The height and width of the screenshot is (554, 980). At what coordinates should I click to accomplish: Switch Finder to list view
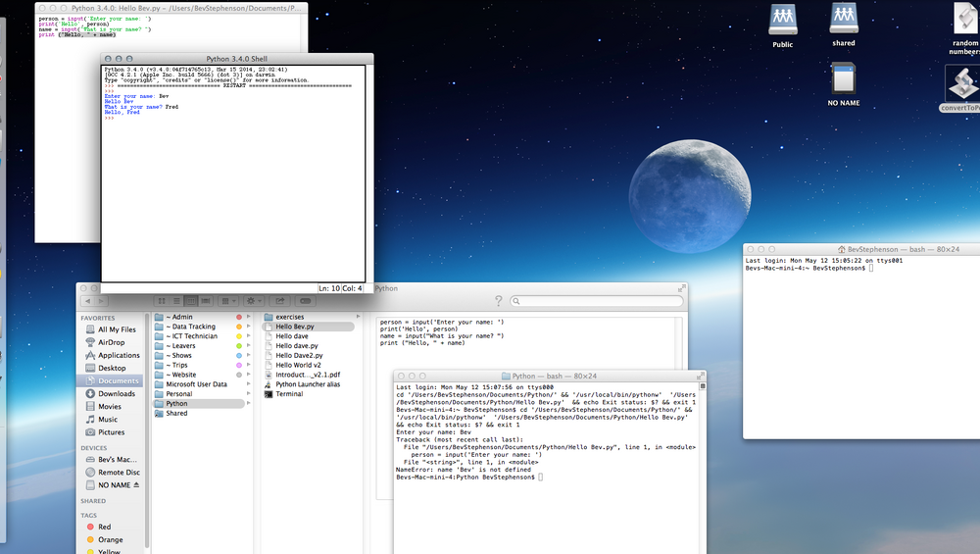coord(176,301)
